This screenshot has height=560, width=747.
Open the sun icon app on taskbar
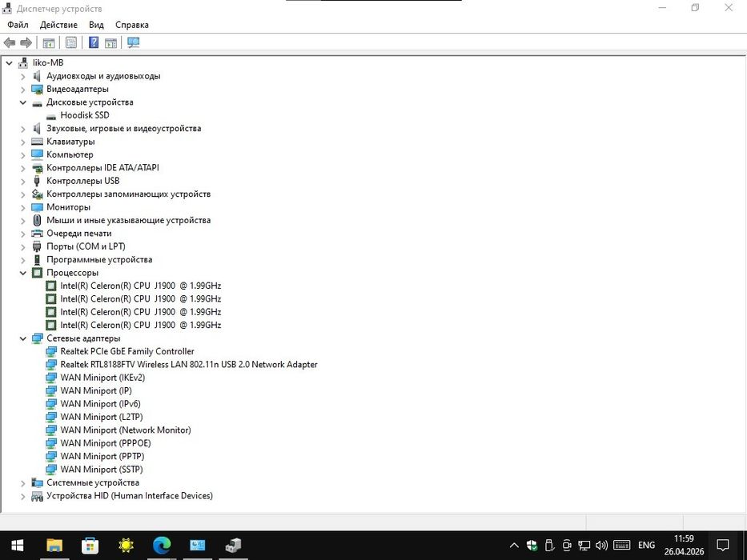point(126,546)
